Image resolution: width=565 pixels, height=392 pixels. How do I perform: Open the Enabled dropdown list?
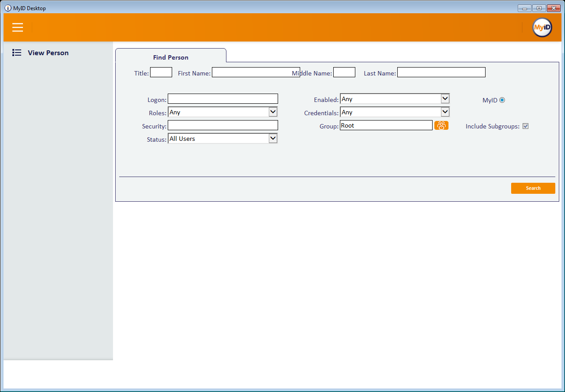point(395,99)
